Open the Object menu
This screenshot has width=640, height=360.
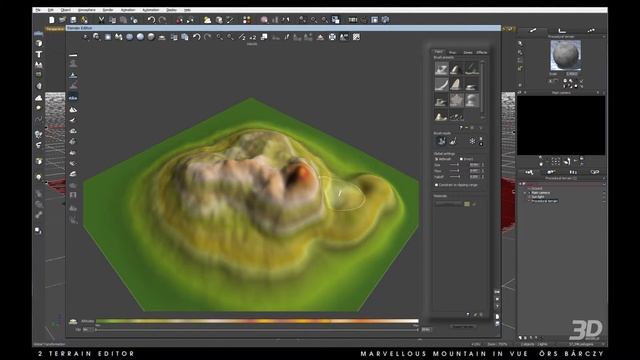(x=65, y=10)
